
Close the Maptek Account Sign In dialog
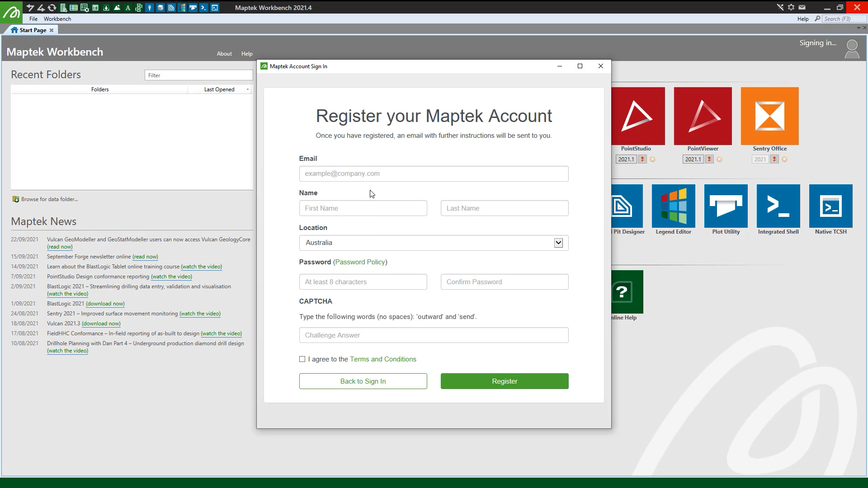click(x=601, y=66)
